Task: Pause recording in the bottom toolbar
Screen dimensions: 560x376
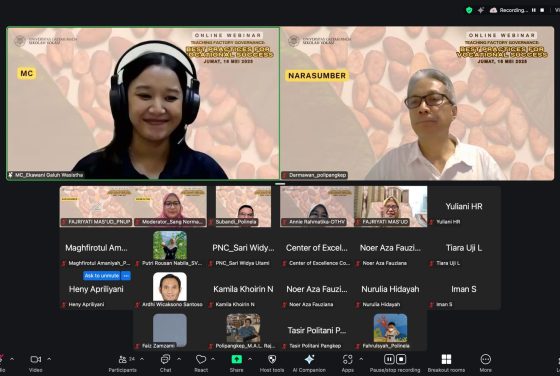Action: [389, 359]
